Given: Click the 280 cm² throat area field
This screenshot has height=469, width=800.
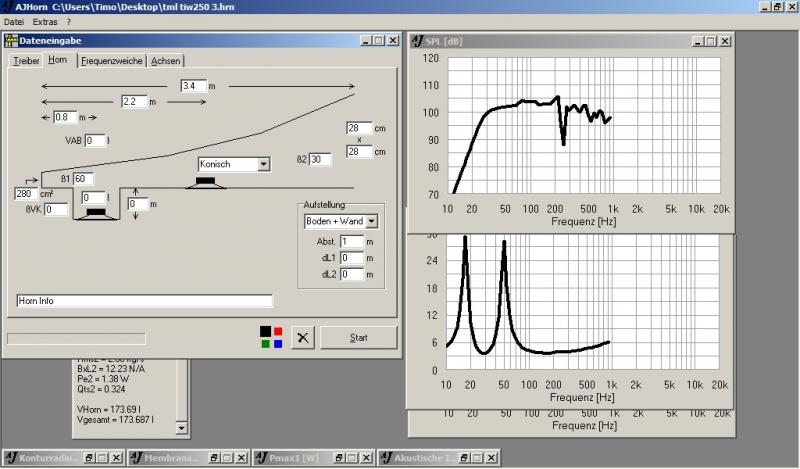Looking at the screenshot, I should point(25,193).
